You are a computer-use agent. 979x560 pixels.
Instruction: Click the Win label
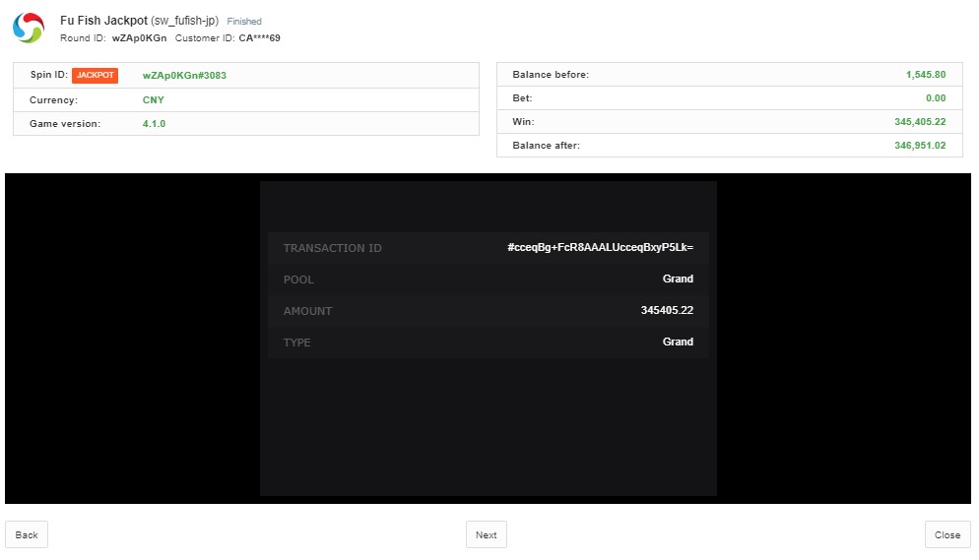click(523, 122)
